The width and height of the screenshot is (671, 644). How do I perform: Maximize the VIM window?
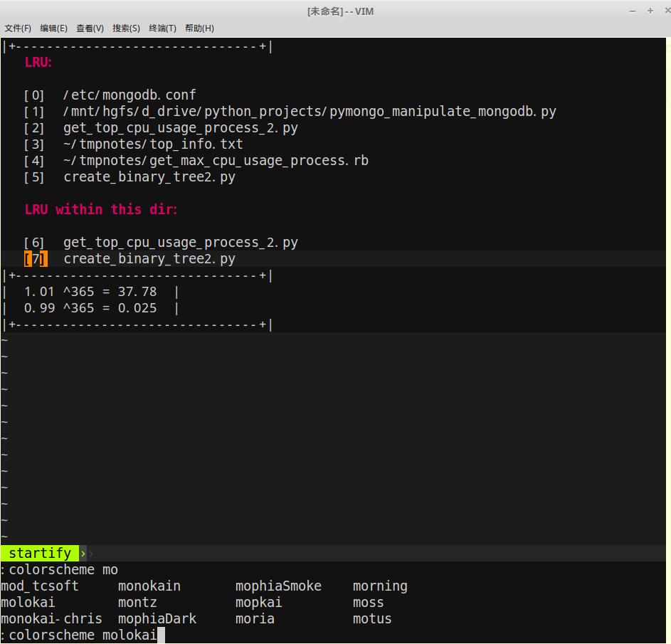click(x=650, y=11)
